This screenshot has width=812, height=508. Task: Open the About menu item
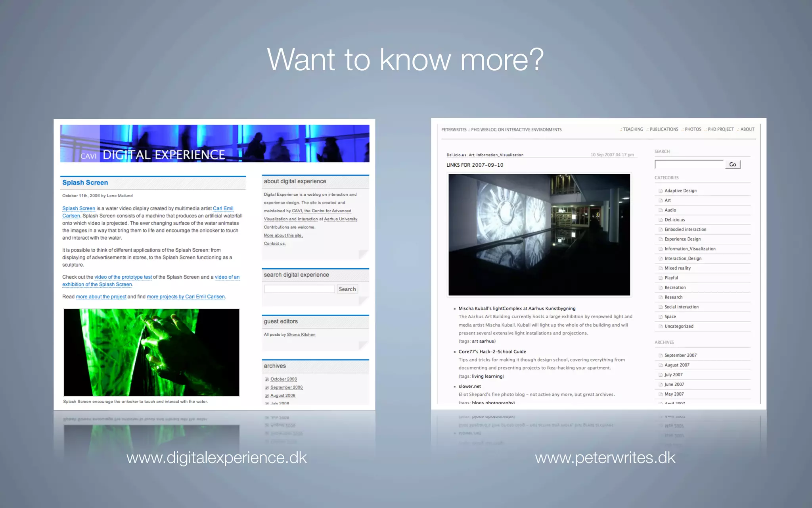pos(747,129)
